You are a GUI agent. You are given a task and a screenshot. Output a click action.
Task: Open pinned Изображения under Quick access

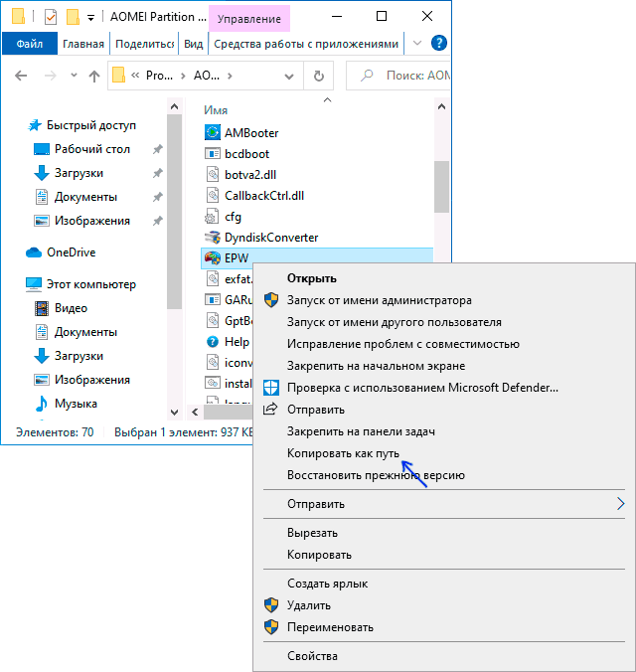(91, 221)
